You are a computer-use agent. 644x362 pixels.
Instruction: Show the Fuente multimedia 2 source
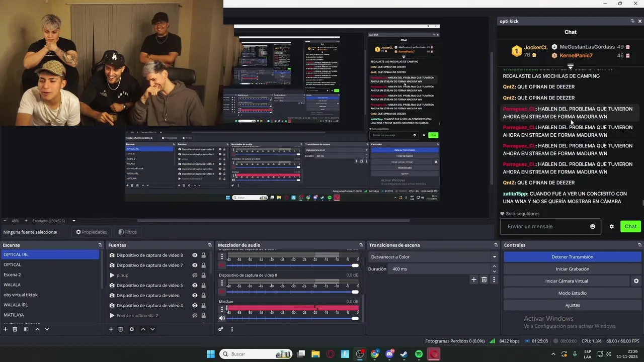click(195, 316)
